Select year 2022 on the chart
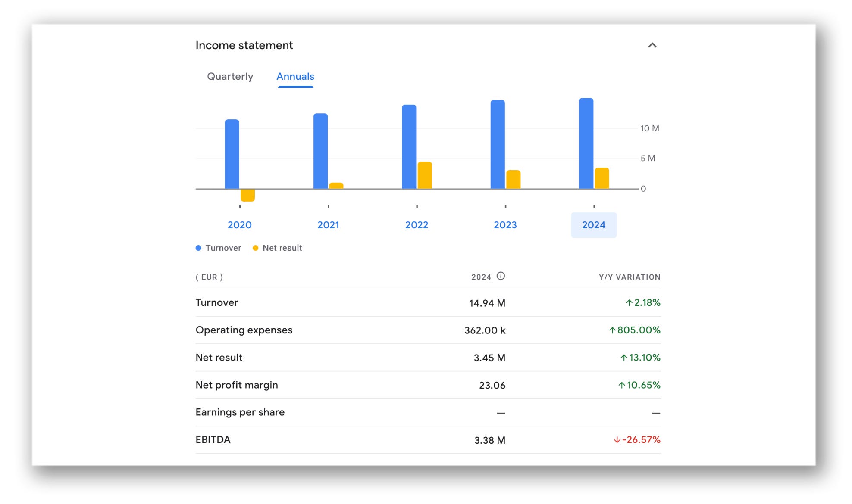Viewport: 852px width, 504px height. click(417, 225)
